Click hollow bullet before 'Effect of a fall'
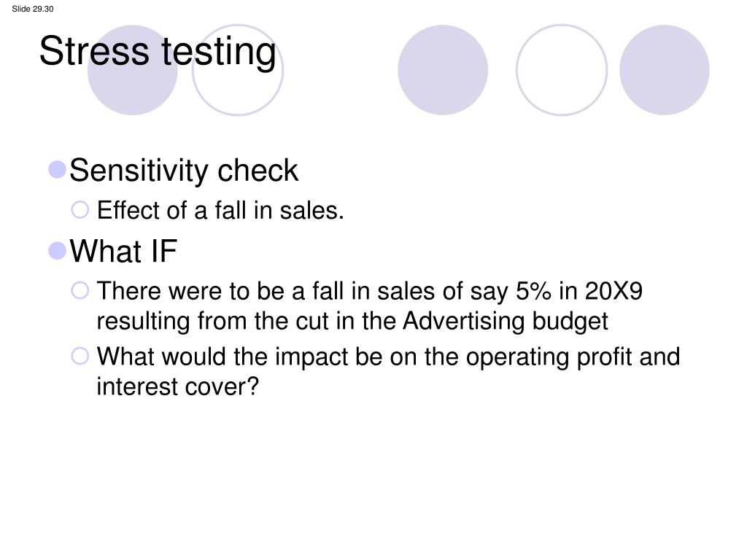 (80, 209)
